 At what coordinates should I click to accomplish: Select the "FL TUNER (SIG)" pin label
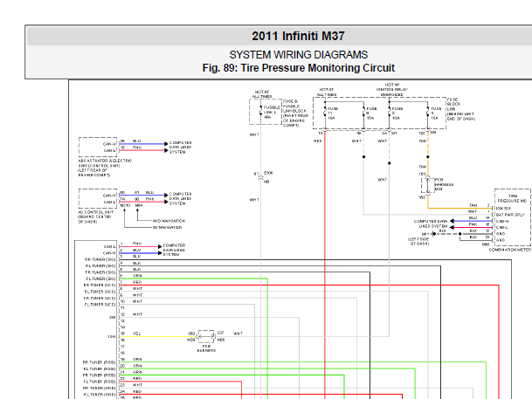tap(100, 279)
